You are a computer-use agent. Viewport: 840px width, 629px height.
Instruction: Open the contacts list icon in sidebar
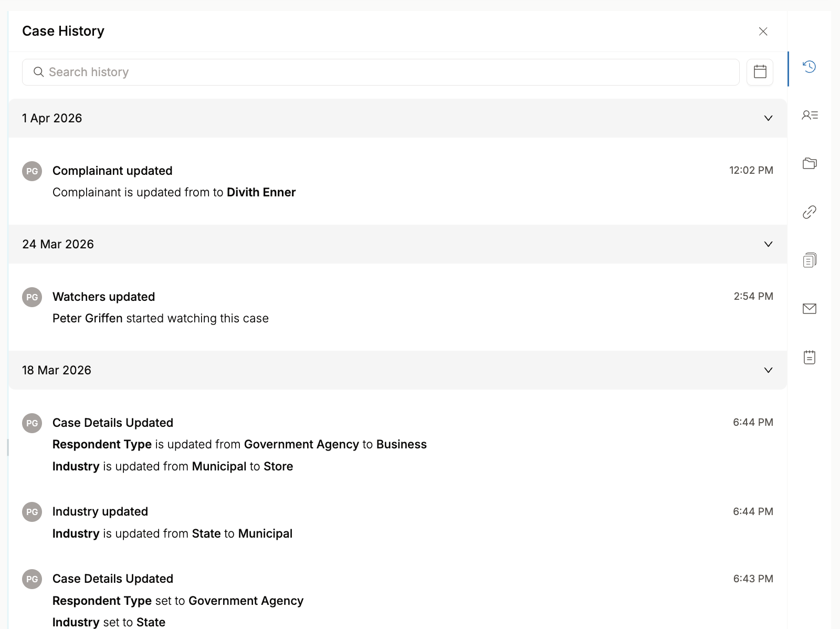pyautogui.click(x=809, y=115)
